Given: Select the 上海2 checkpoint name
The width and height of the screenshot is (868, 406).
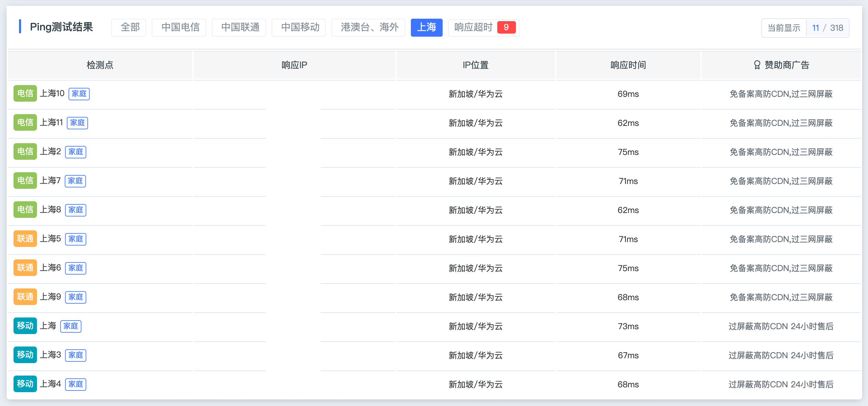Looking at the screenshot, I should pyautogui.click(x=50, y=151).
